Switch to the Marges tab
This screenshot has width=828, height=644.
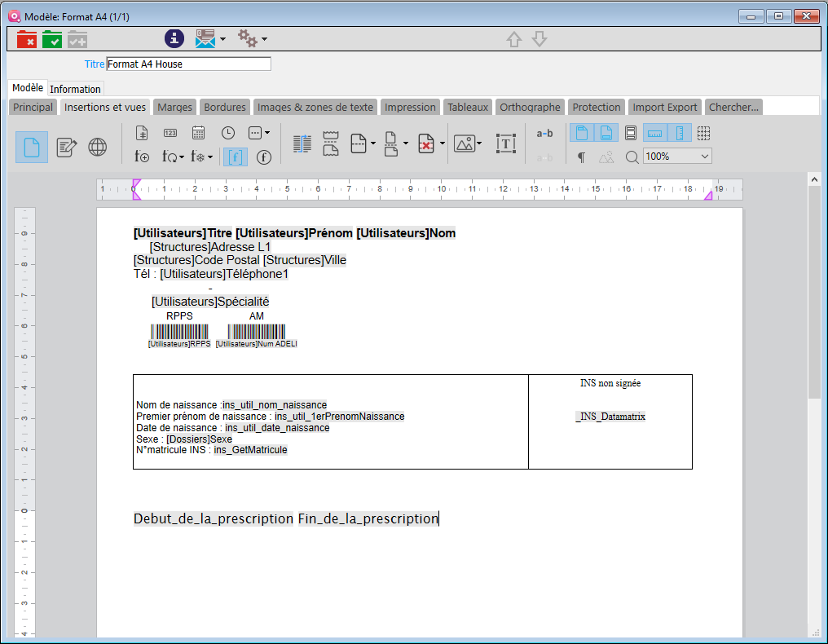[x=174, y=107]
